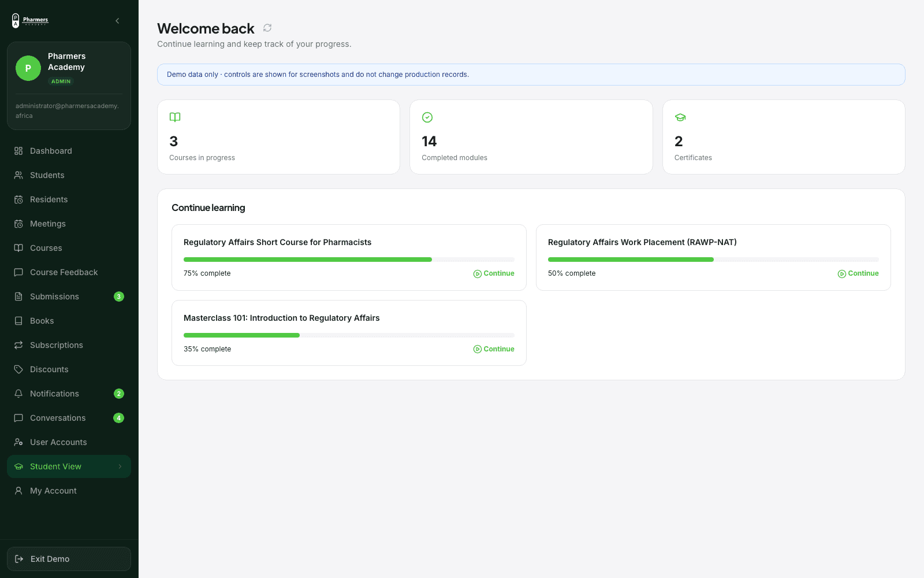Click 'Masterclass 101: Introduction to Regulatory Affairs' title
Image resolution: width=924 pixels, height=578 pixels.
(x=282, y=318)
